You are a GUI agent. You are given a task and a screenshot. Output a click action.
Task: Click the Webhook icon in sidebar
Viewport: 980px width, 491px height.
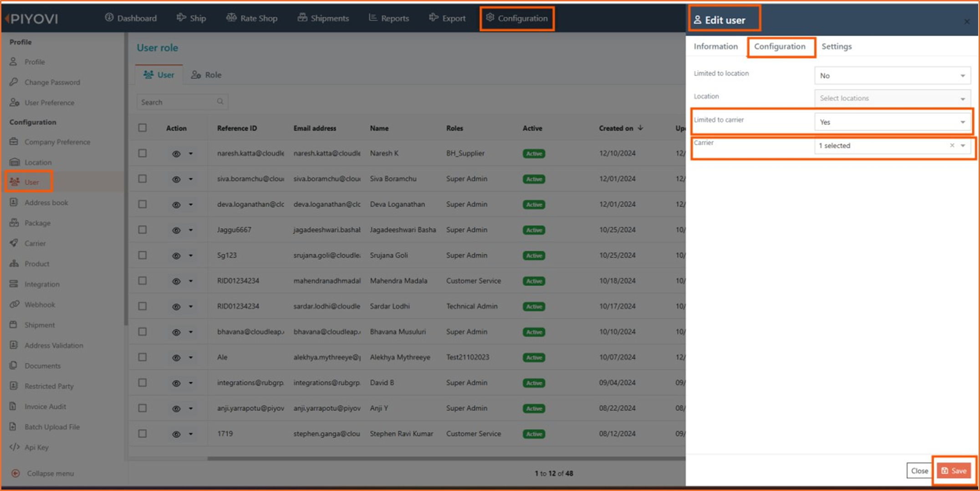14,304
